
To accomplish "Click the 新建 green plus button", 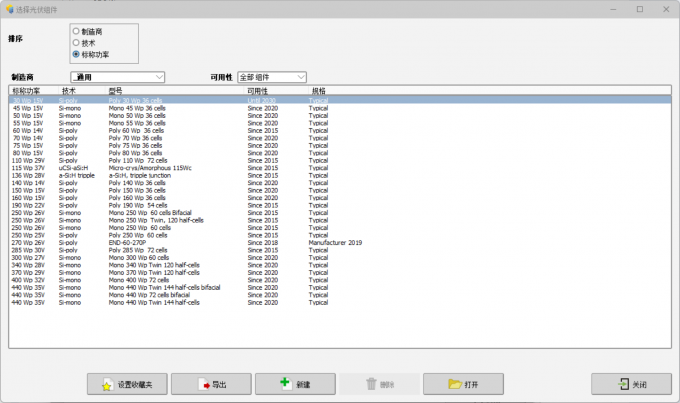I will point(295,384).
